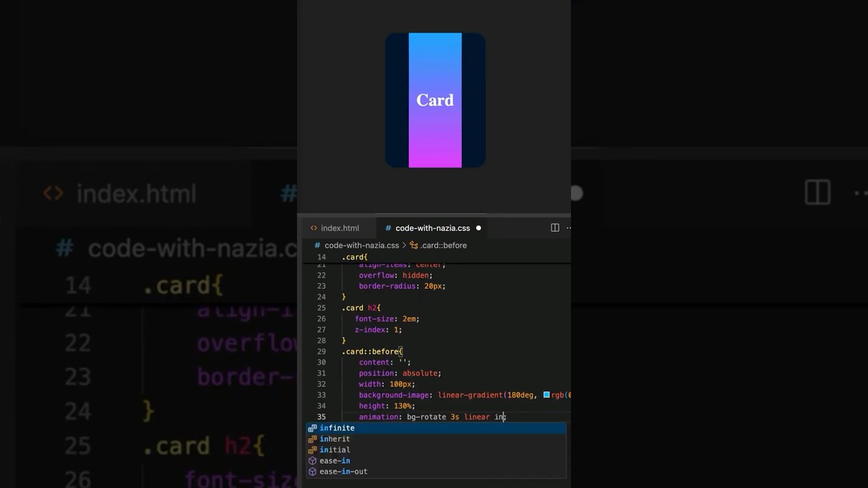
Task: Click the sticky .card{ header on line 14
Action: coord(355,258)
